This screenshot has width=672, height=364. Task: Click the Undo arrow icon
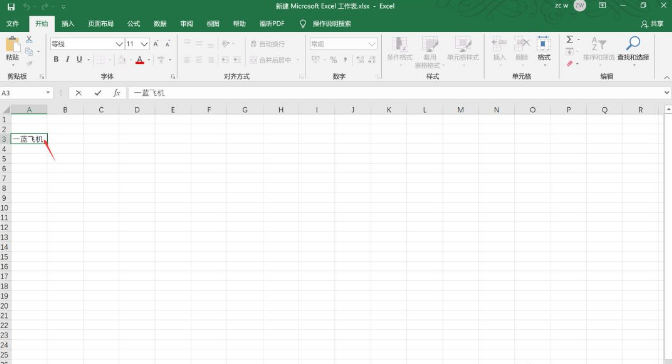coord(27,6)
